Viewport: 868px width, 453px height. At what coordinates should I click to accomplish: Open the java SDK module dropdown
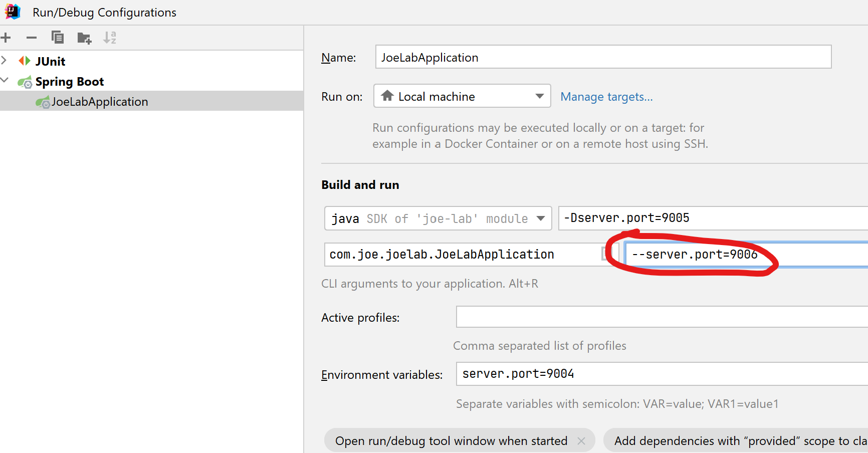click(438, 218)
